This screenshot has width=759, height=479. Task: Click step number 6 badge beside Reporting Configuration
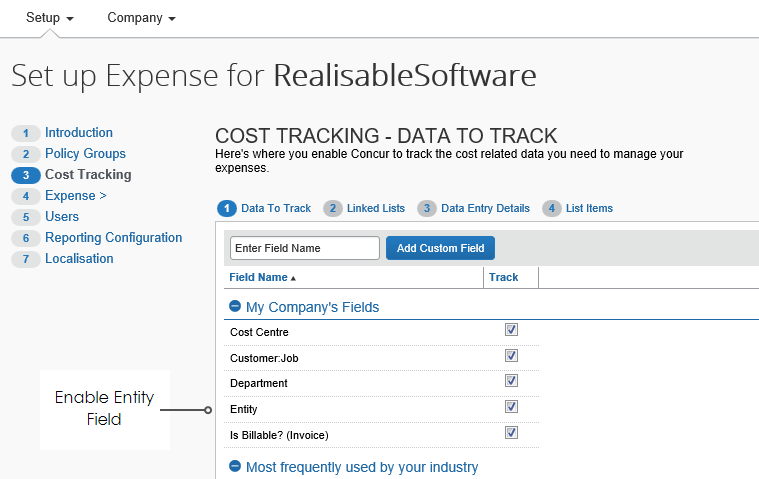pos(26,238)
